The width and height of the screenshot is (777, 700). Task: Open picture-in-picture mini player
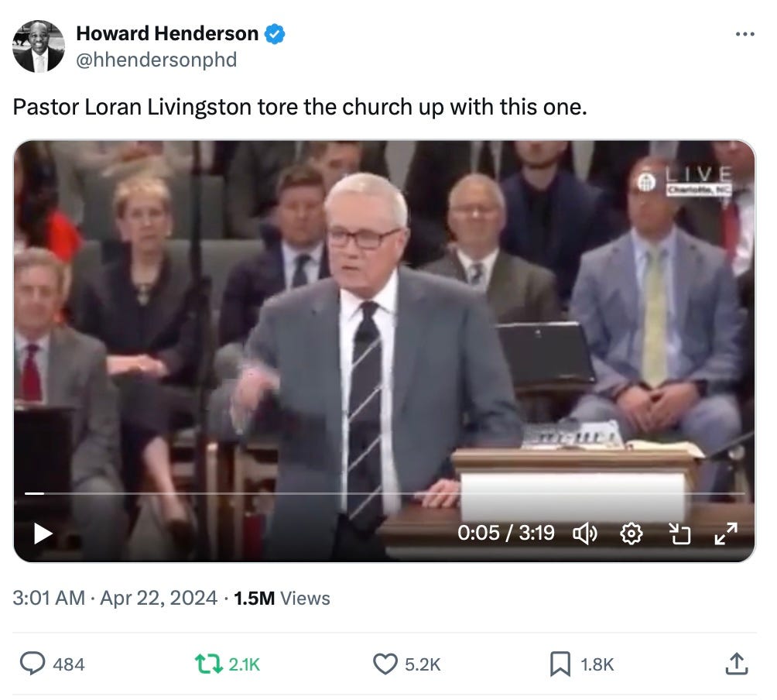679,534
